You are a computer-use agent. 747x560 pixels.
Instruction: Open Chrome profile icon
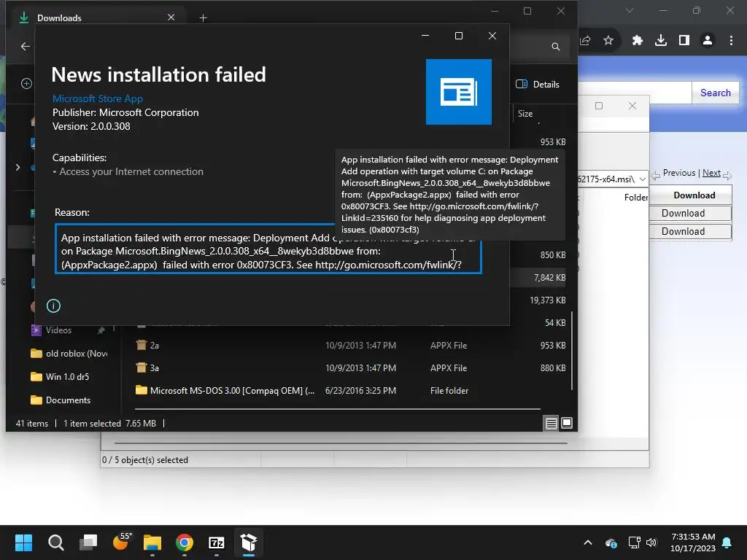coord(708,41)
